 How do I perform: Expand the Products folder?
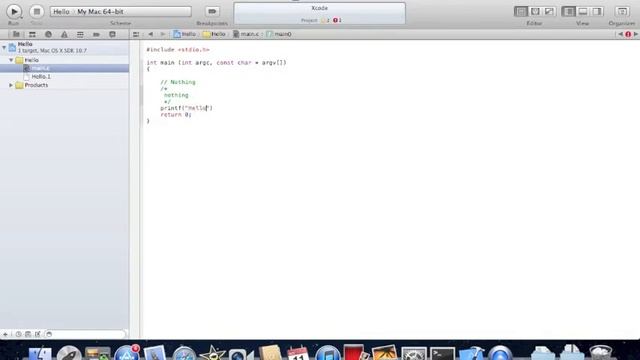tap(11, 85)
